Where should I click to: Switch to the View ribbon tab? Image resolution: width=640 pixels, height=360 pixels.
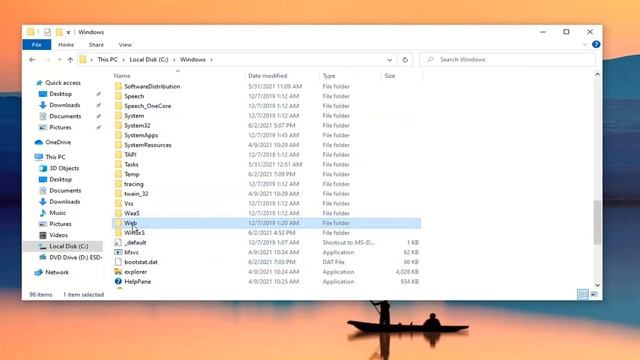(x=125, y=44)
